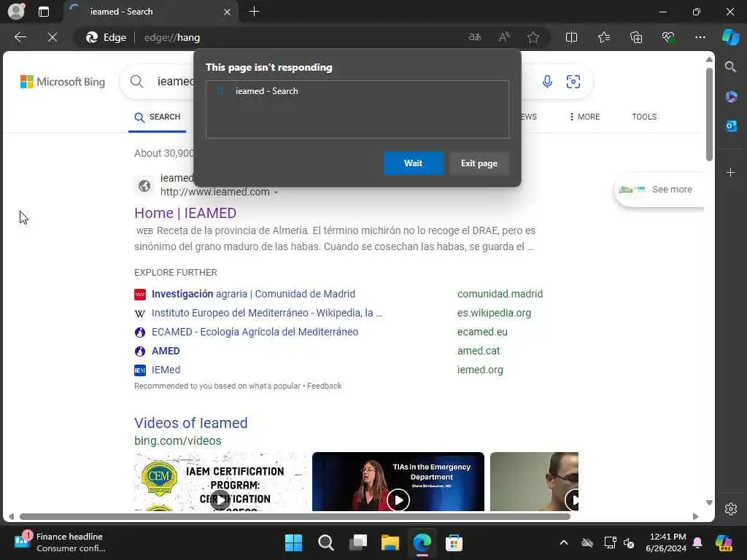Click the iemed.org domain text
The width and height of the screenshot is (747, 560).
pyautogui.click(x=480, y=370)
